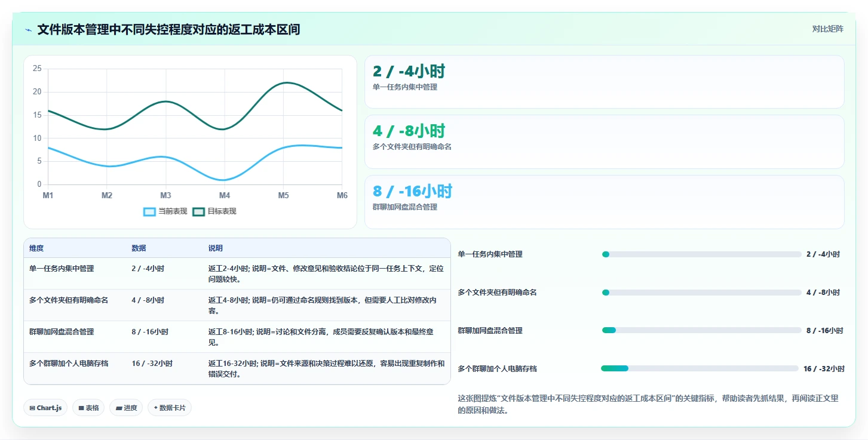868x440 pixels.
Task: Toggle the 目标表现 legend item
Action: click(214, 211)
